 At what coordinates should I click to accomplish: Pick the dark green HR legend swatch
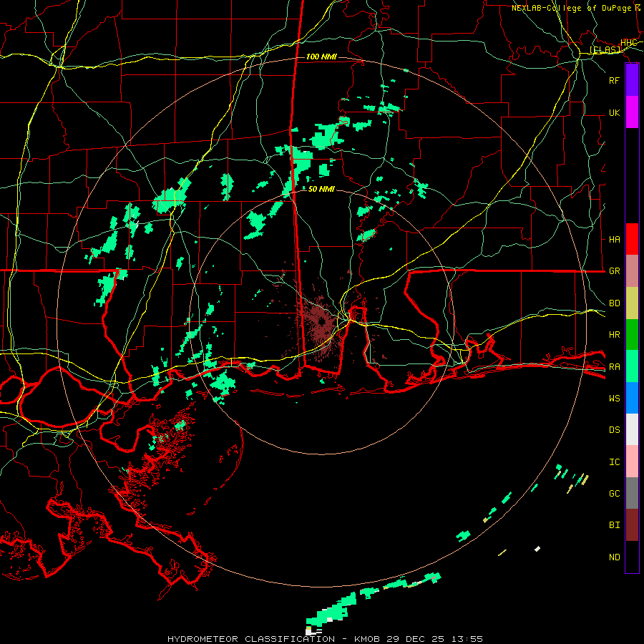coord(632,335)
